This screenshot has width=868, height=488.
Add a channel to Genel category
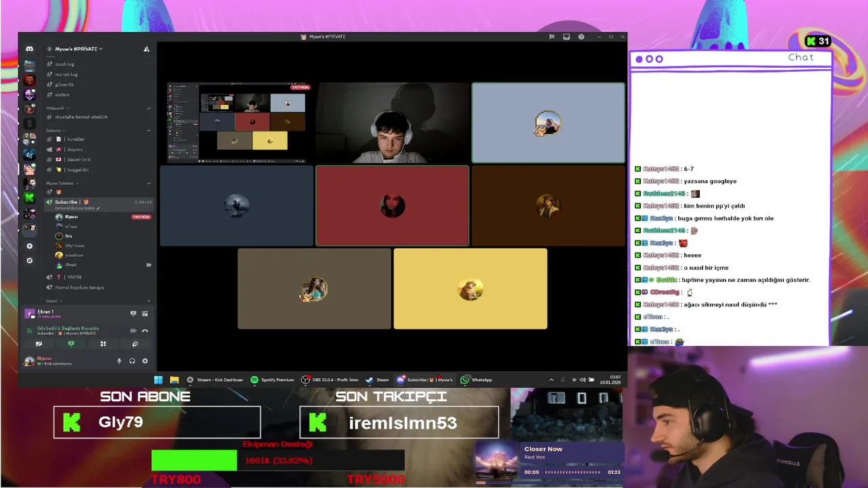[149, 301]
